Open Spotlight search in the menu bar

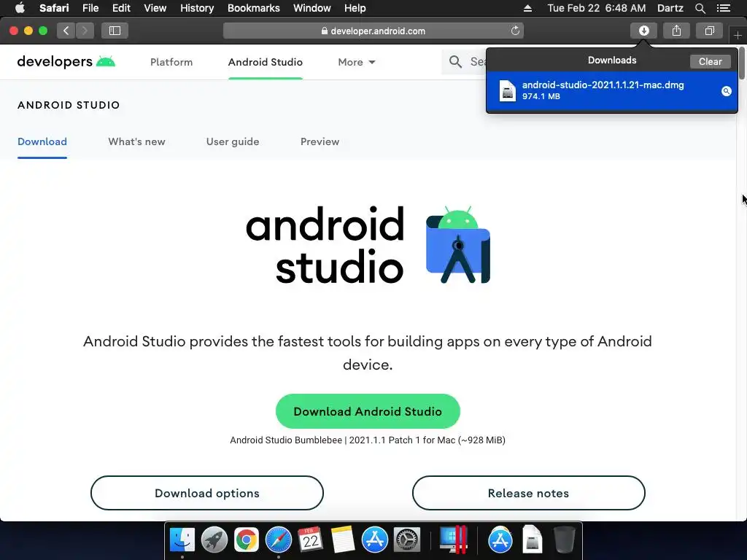[x=700, y=8]
